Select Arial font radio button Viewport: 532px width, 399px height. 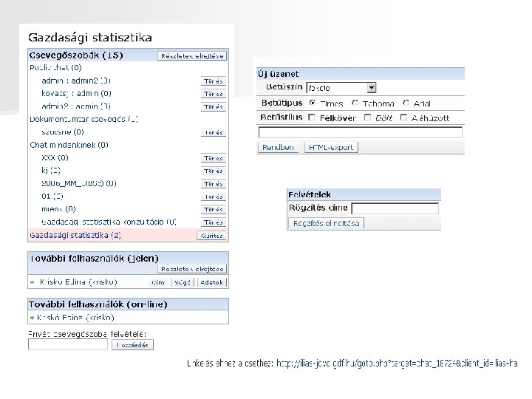click(406, 103)
